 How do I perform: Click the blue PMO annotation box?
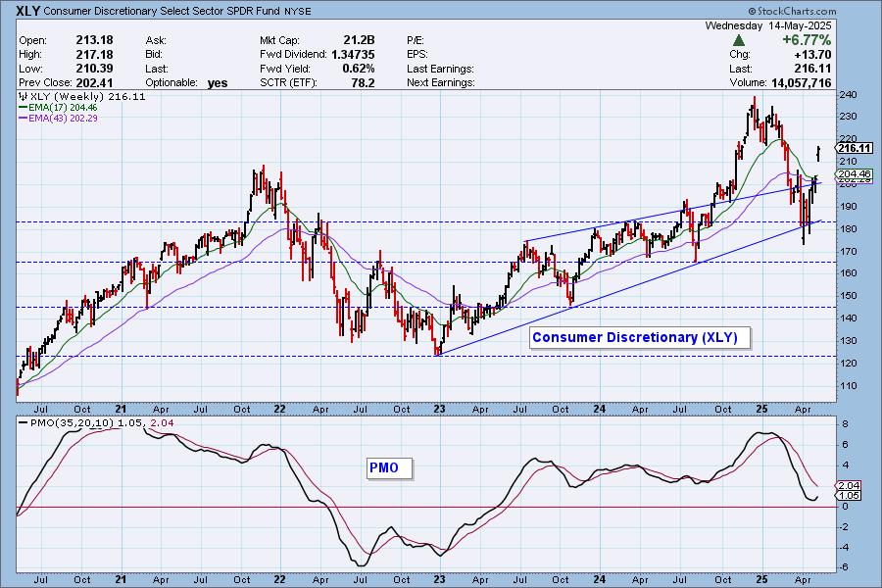(x=389, y=468)
